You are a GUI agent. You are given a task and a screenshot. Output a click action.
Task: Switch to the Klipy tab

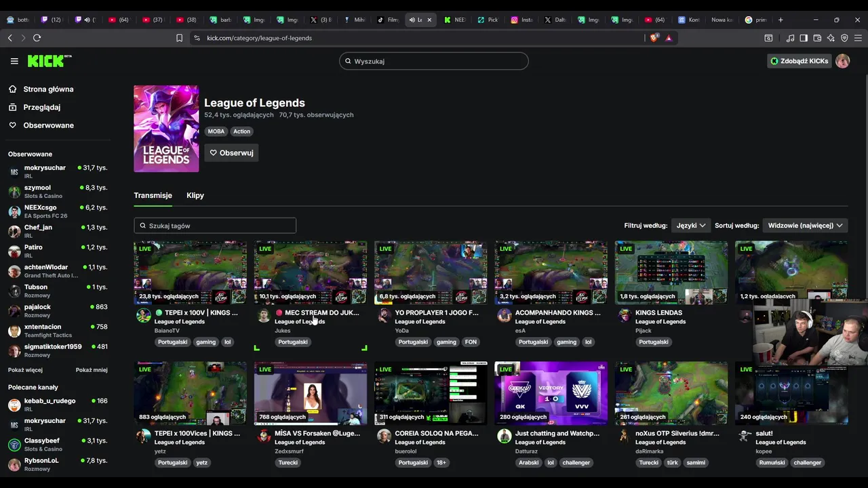[195, 195]
